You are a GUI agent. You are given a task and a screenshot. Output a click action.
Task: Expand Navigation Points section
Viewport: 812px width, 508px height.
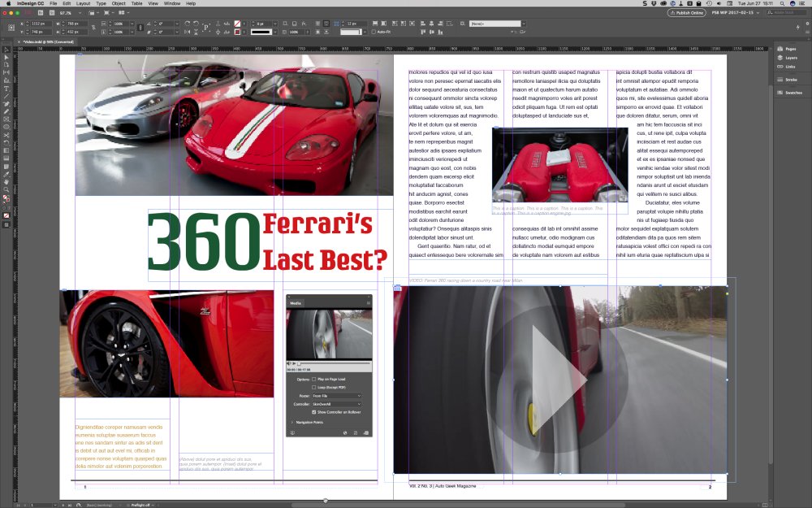(292, 423)
